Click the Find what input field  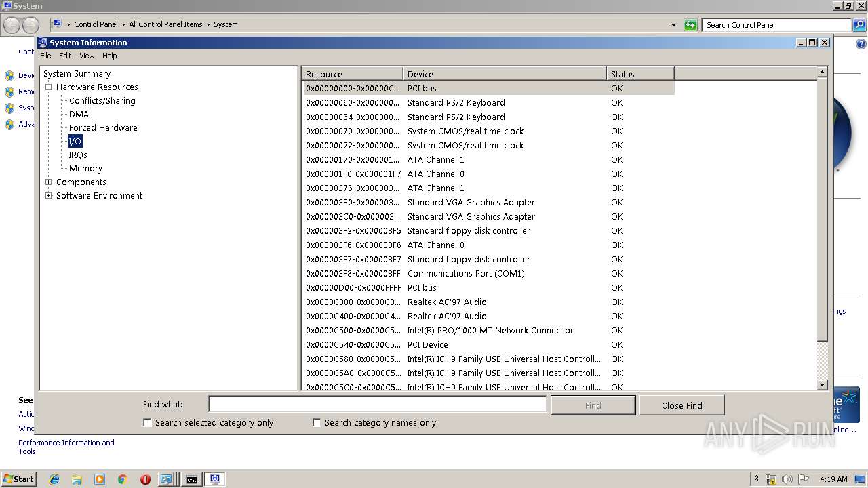click(x=377, y=404)
